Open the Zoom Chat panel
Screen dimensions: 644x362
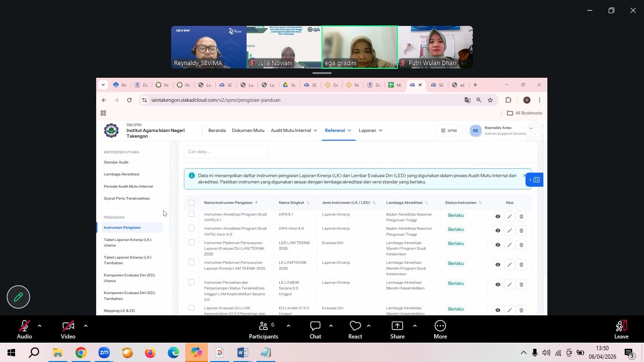(315, 326)
